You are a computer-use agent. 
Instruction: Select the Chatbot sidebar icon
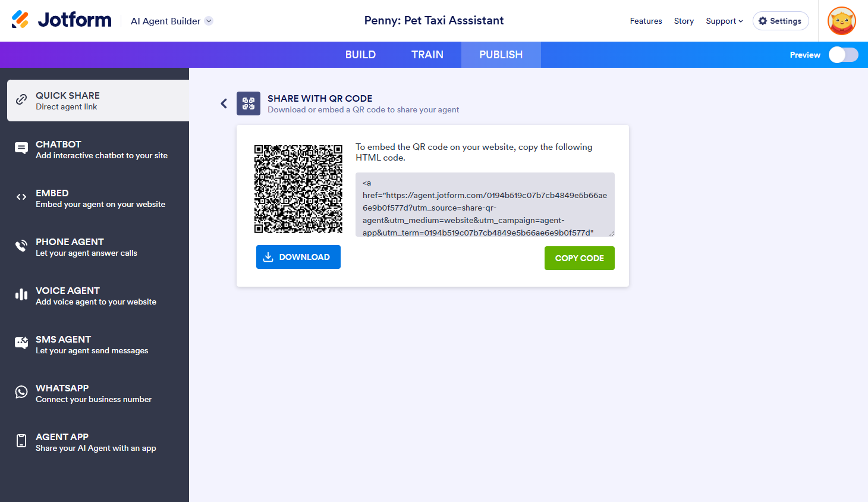click(x=21, y=149)
